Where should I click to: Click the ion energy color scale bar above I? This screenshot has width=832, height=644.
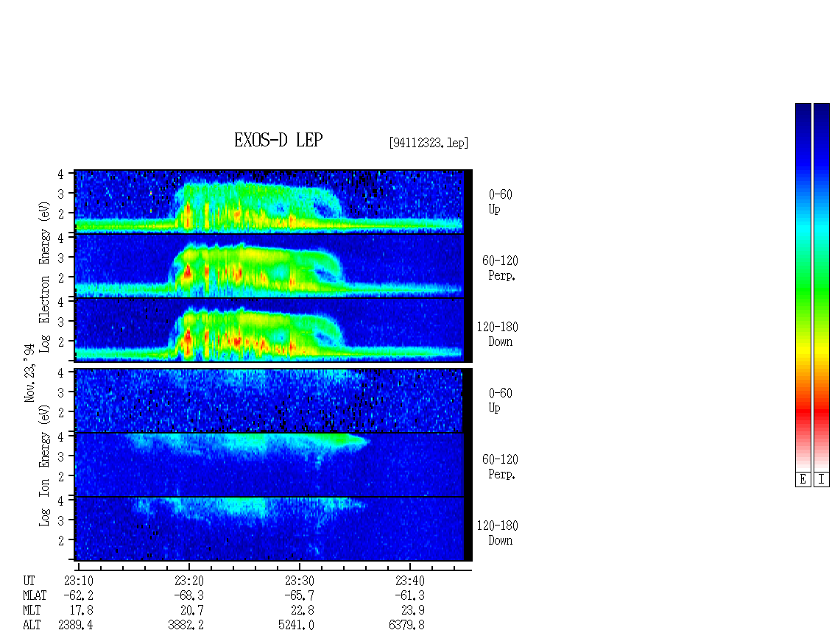pos(822,286)
